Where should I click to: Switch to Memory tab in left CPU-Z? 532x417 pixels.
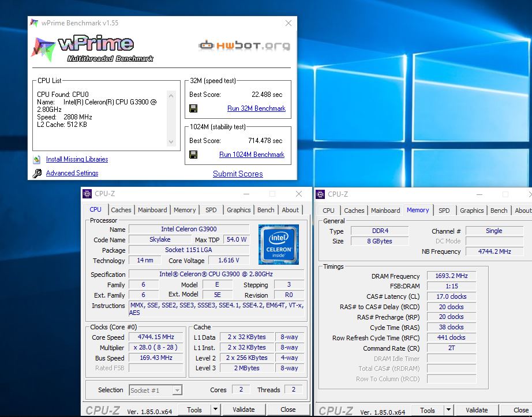click(x=185, y=210)
